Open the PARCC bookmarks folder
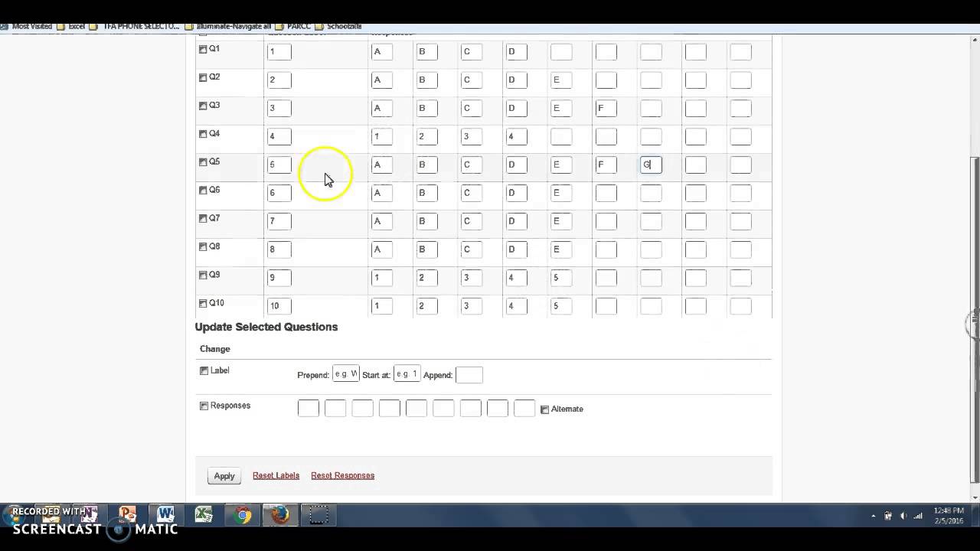 [292, 26]
